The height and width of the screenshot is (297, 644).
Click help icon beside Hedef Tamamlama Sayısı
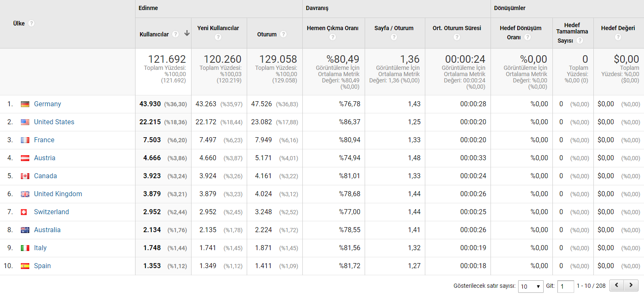click(580, 41)
